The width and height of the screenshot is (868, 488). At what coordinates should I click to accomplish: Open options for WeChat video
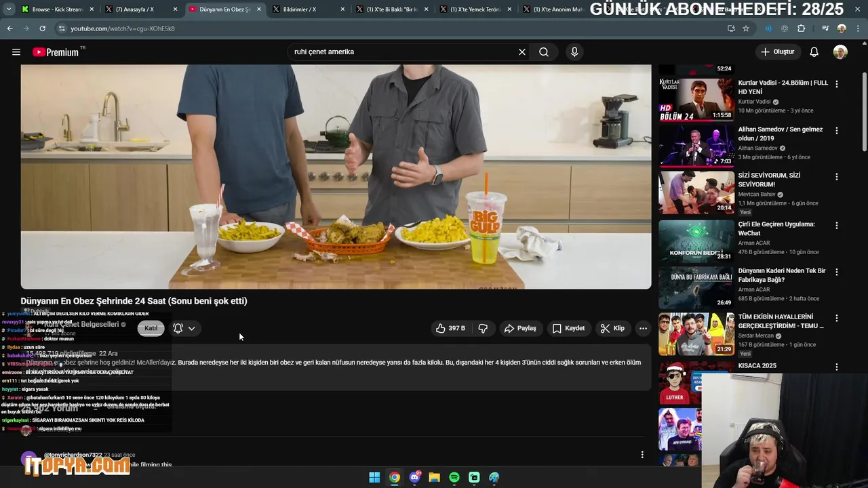(837, 225)
